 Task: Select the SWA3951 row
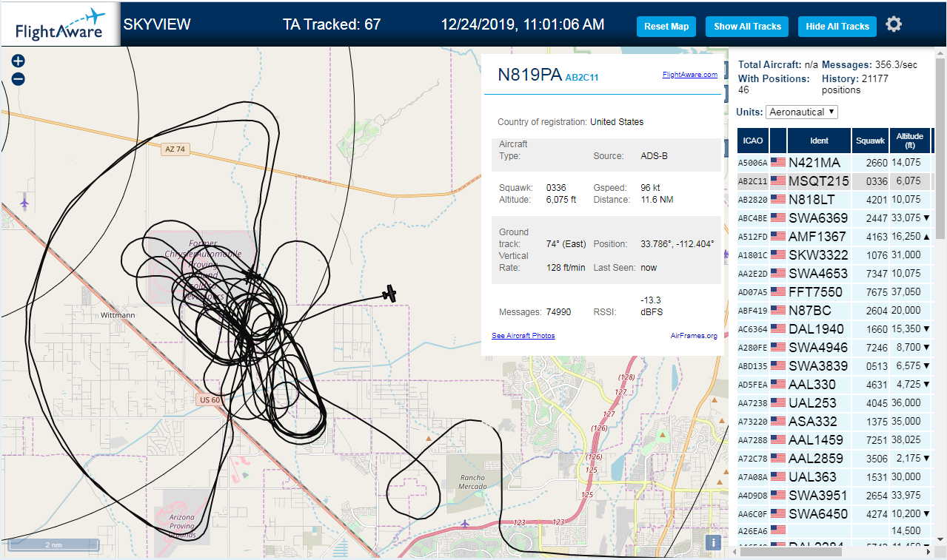coord(835,495)
